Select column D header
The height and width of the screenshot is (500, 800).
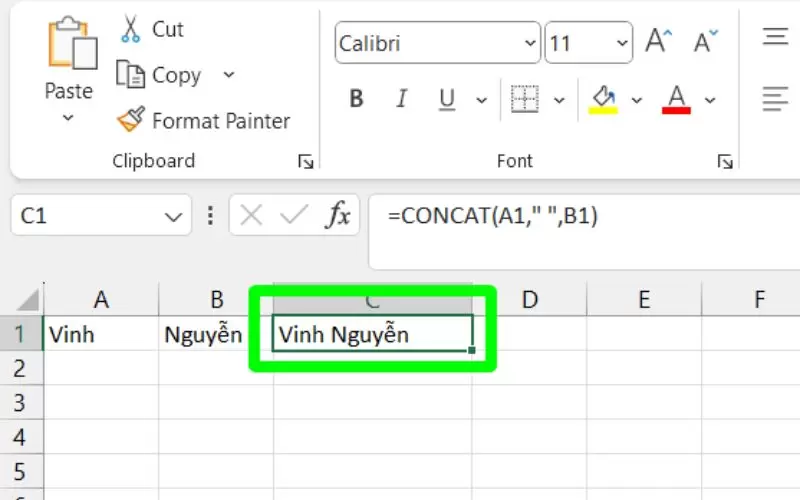point(530,299)
